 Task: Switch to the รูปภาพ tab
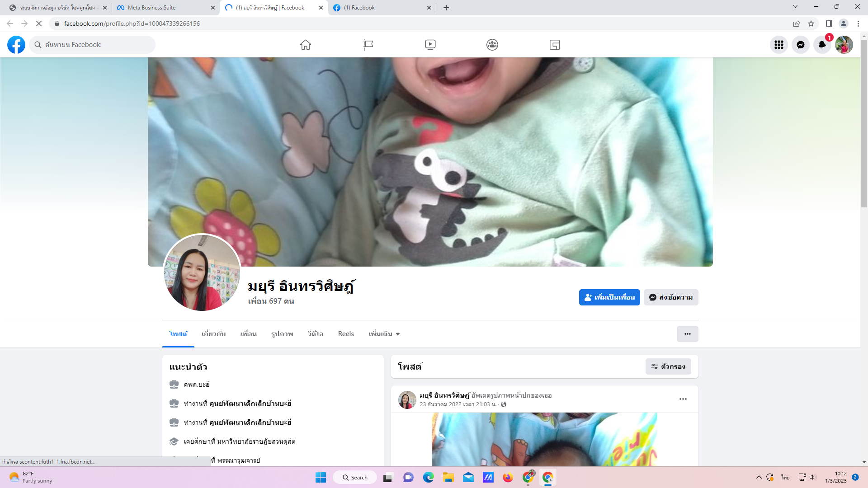(282, 334)
